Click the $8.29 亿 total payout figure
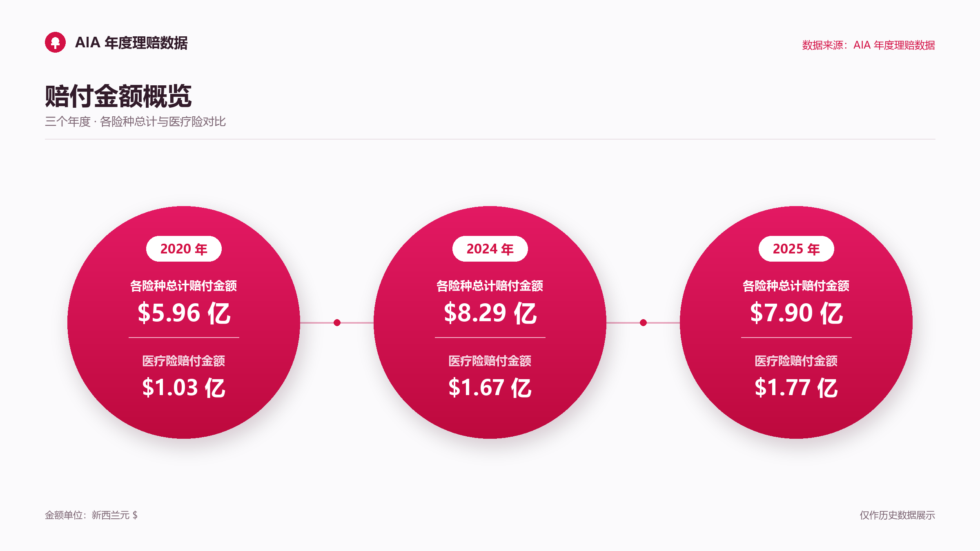The width and height of the screenshot is (980, 551). click(490, 313)
